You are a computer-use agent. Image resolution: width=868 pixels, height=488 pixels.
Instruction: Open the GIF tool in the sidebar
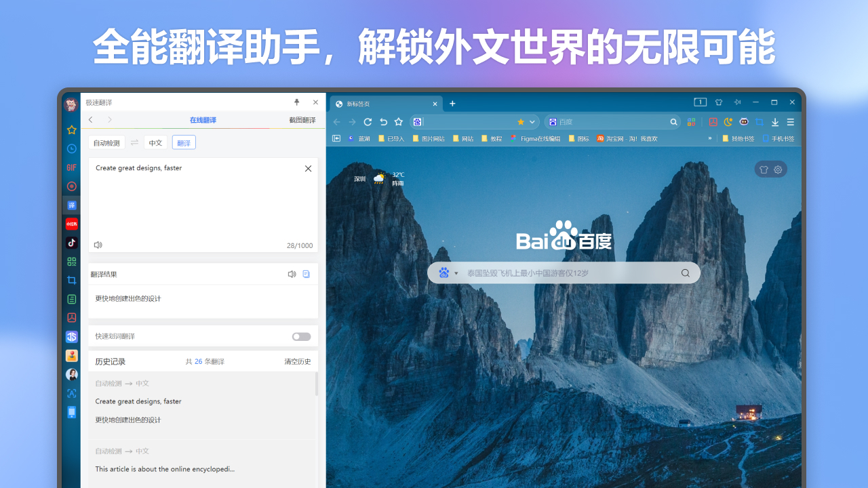71,167
